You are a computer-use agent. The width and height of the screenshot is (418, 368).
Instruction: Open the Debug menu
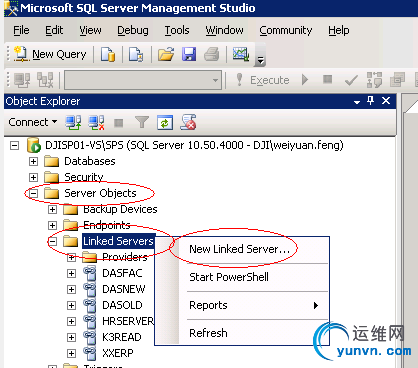click(x=133, y=30)
